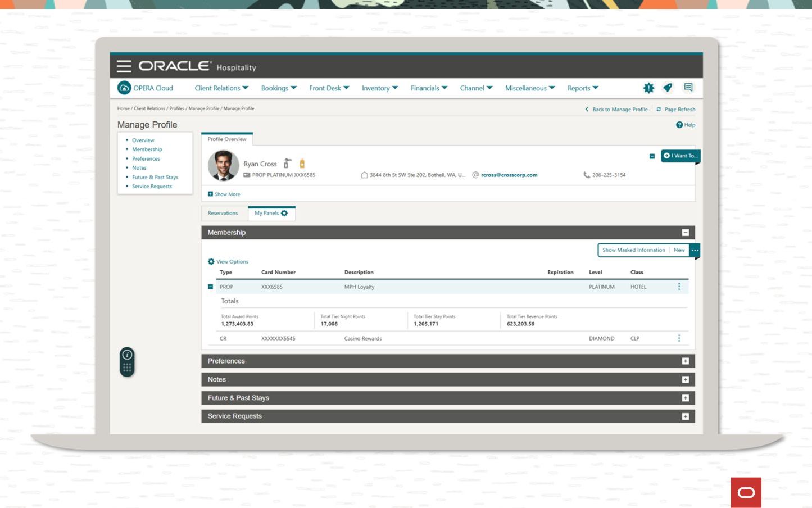Click the Help question mark icon
The image size is (812, 508).
(x=679, y=125)
